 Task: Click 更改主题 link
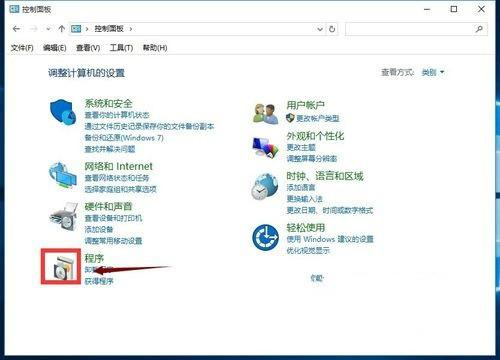coord(301,147)
